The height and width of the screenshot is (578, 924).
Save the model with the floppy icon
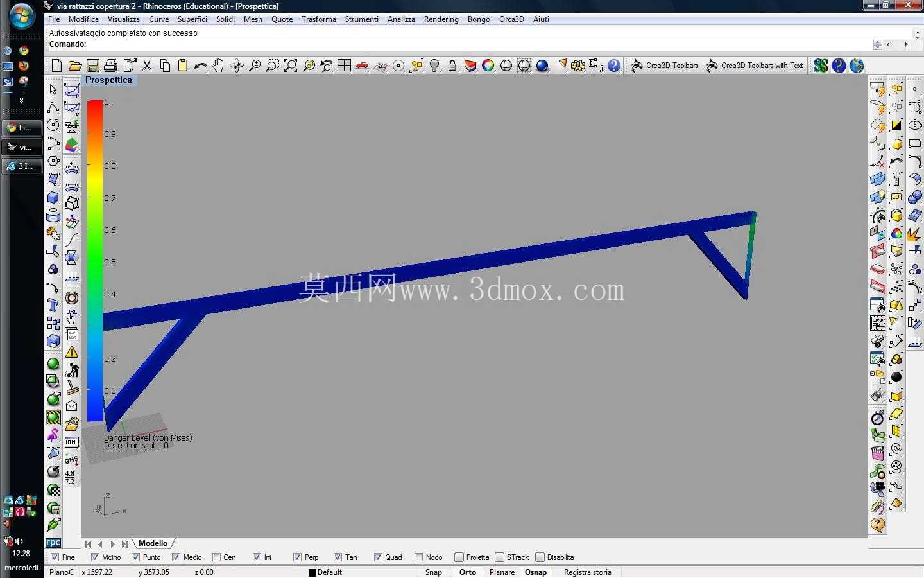[x=93, y=66]
